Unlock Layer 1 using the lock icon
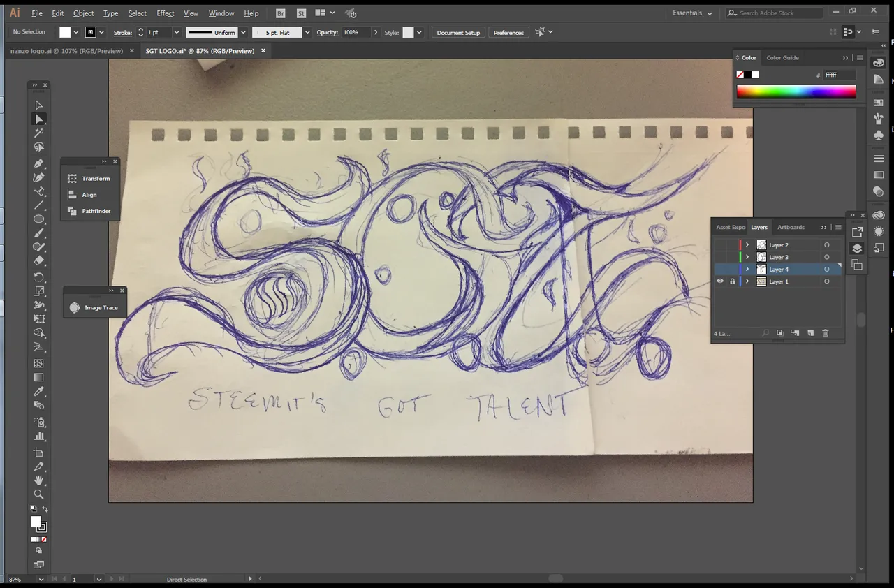Screen dimensions: 894x588 pos(733,281)
